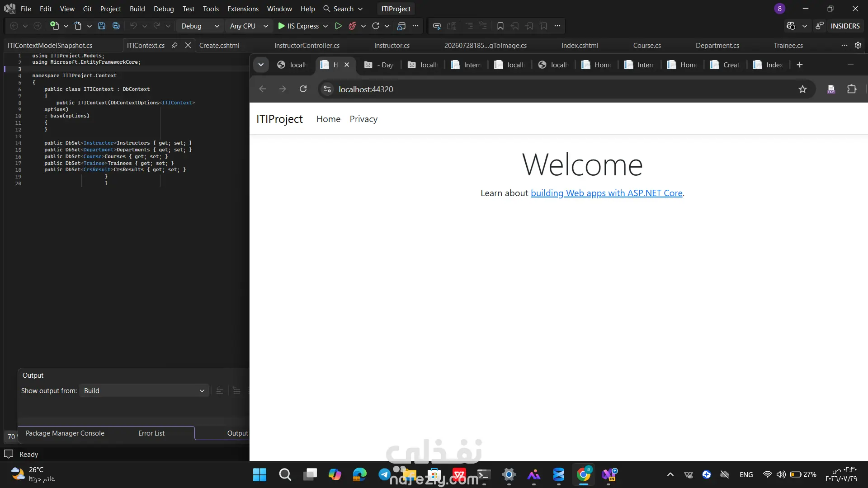The width and height of the screenshot is (868, 488).
Task: Click the ITIProject brand link on webpage
Action: point(279,119)
